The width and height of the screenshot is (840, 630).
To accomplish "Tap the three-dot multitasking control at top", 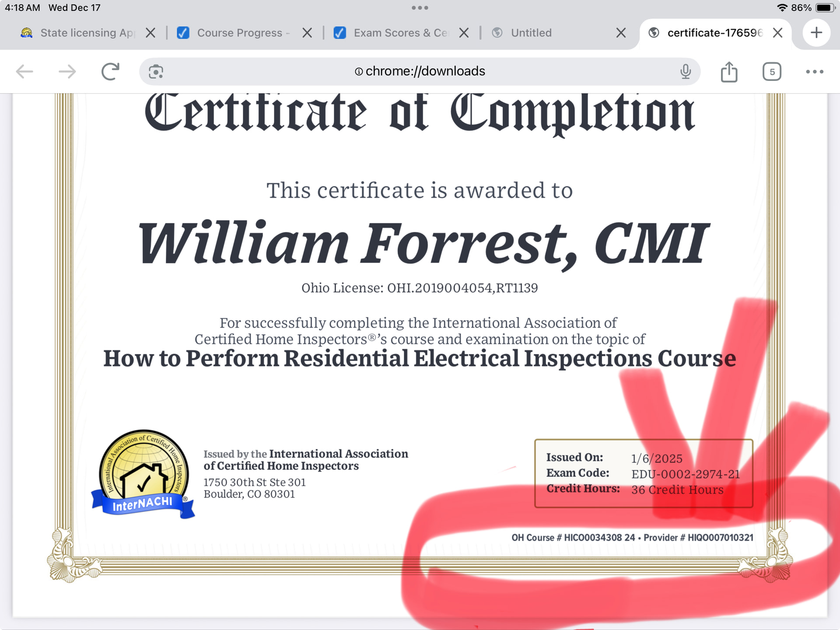I will [x=420, y=8].
